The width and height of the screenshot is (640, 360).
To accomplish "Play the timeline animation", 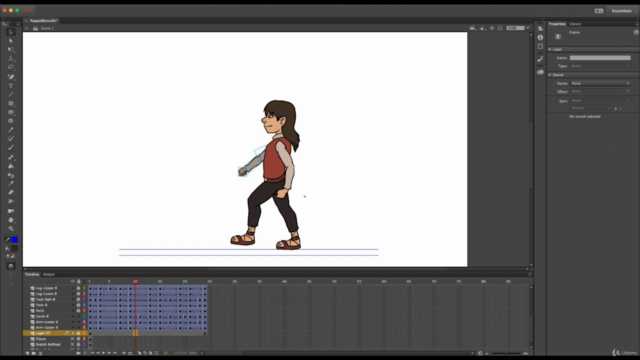I will (103, 353).
